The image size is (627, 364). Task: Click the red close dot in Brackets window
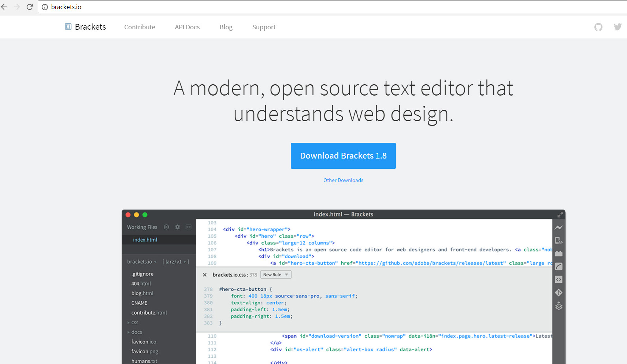(128, 215)
